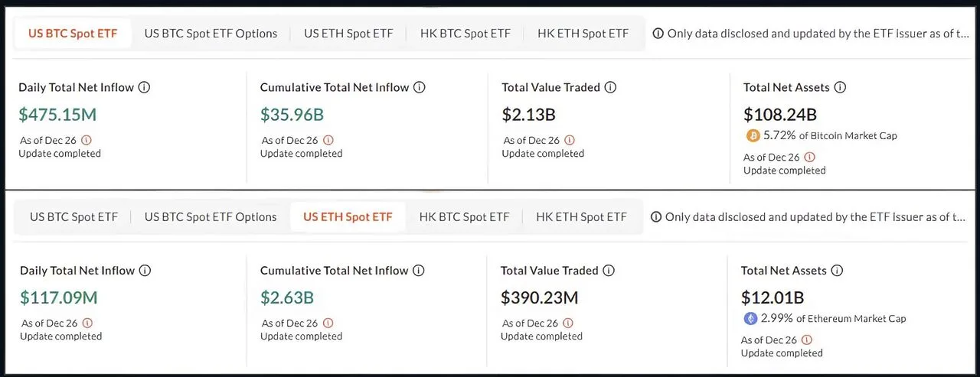
Task: Click red alert icon under $117.09M
Action: click(87, 323)
